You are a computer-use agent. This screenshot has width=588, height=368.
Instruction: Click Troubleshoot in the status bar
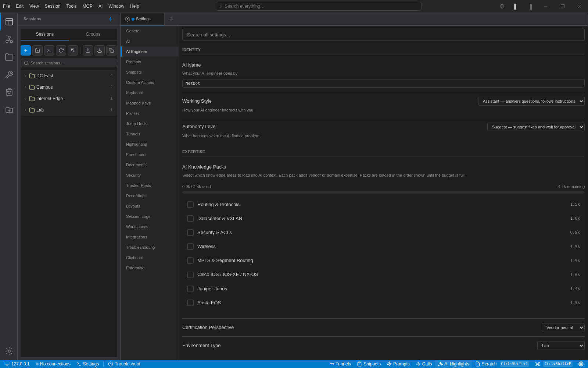point(124,364)
